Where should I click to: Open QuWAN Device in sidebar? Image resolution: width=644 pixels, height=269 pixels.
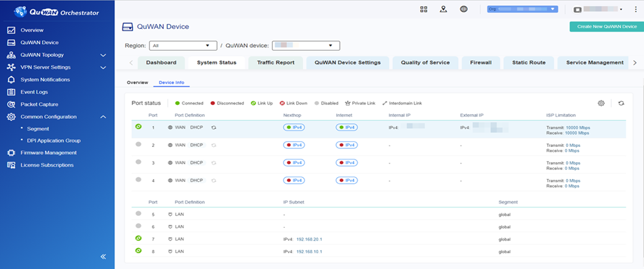(39, 43)
